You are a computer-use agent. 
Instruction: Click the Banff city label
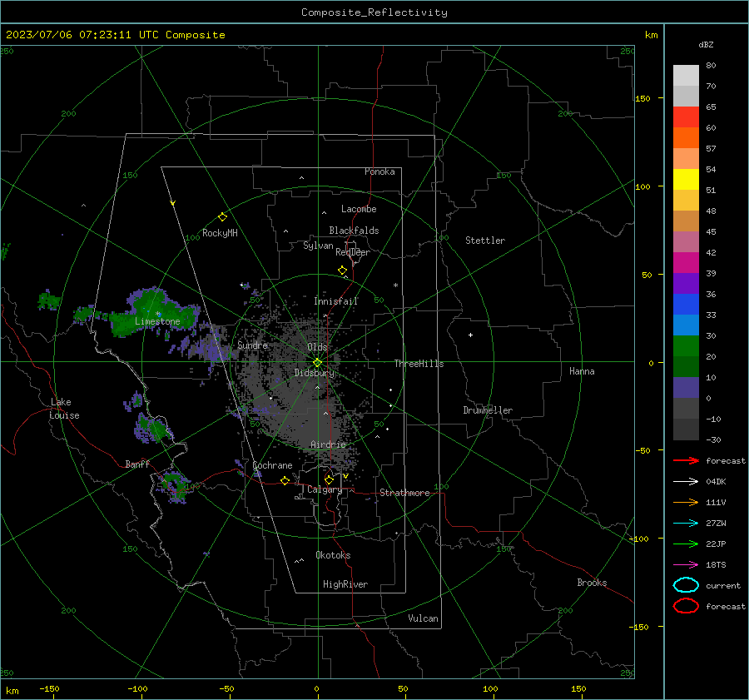point(137,464)
